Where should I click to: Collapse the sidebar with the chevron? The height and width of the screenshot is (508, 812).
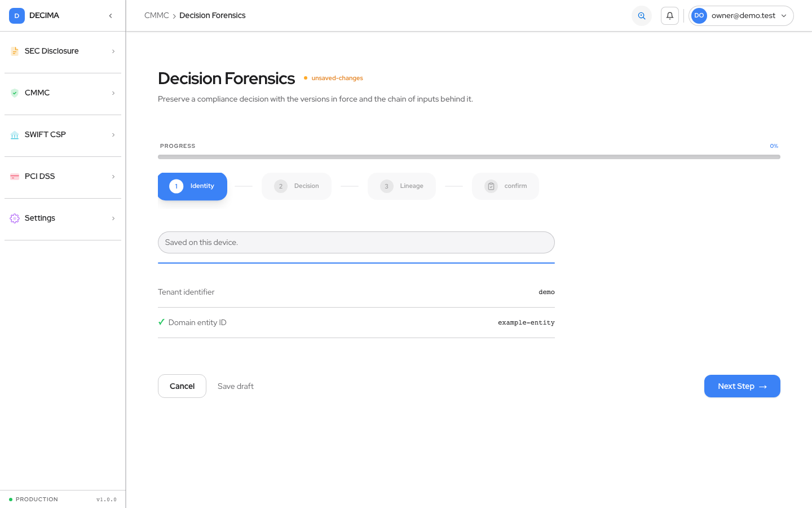111,16
